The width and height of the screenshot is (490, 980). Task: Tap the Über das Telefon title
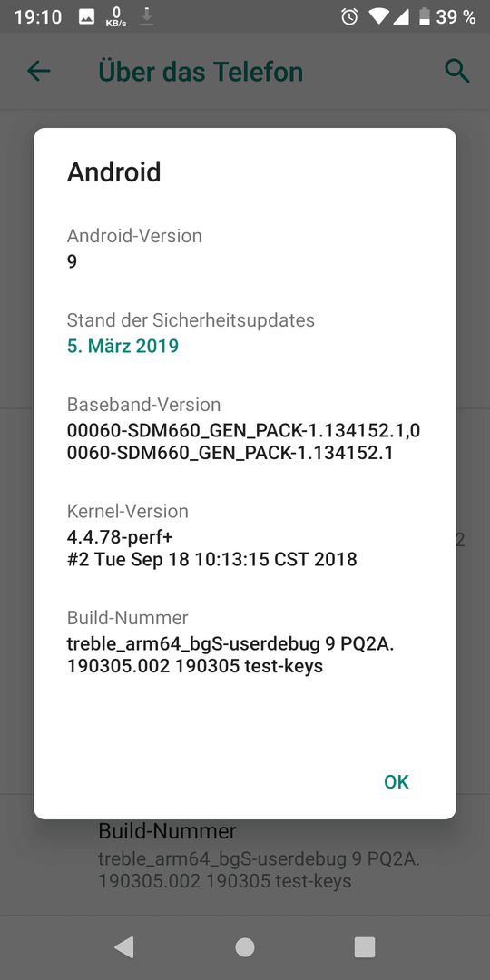(x=201, y=72)
